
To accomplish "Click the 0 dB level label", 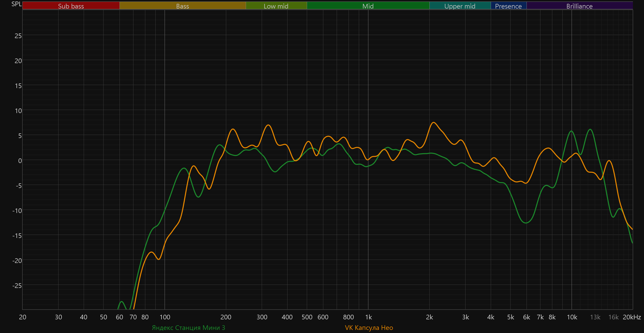I will pos(20,161).
